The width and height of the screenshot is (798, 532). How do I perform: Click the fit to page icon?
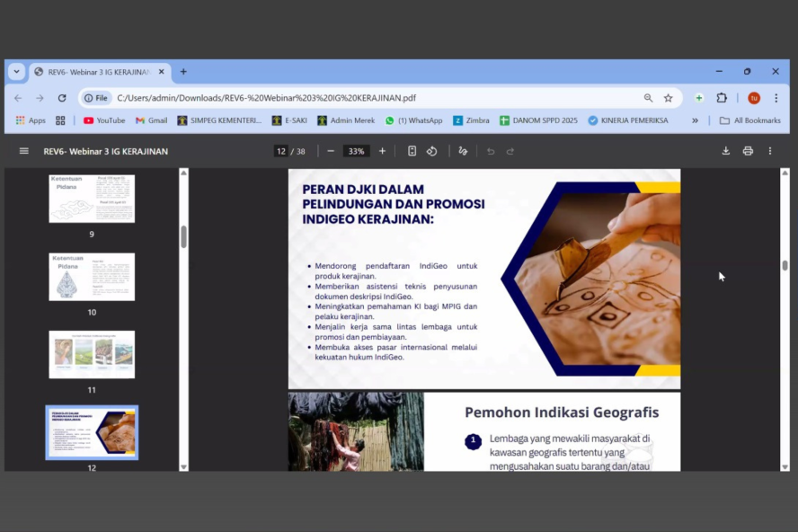point(412,151)
